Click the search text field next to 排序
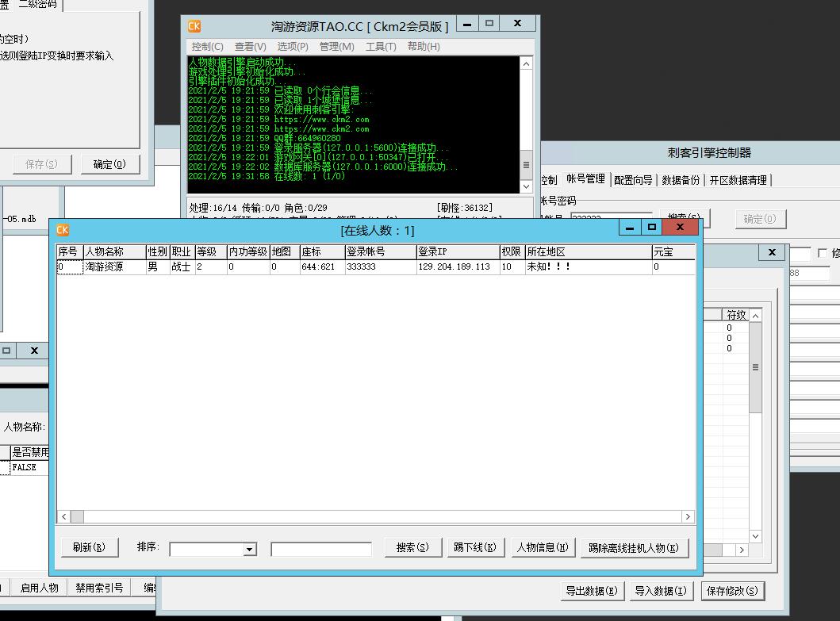Viewport: 840px width, 621px height. click(x=321, y=549)
